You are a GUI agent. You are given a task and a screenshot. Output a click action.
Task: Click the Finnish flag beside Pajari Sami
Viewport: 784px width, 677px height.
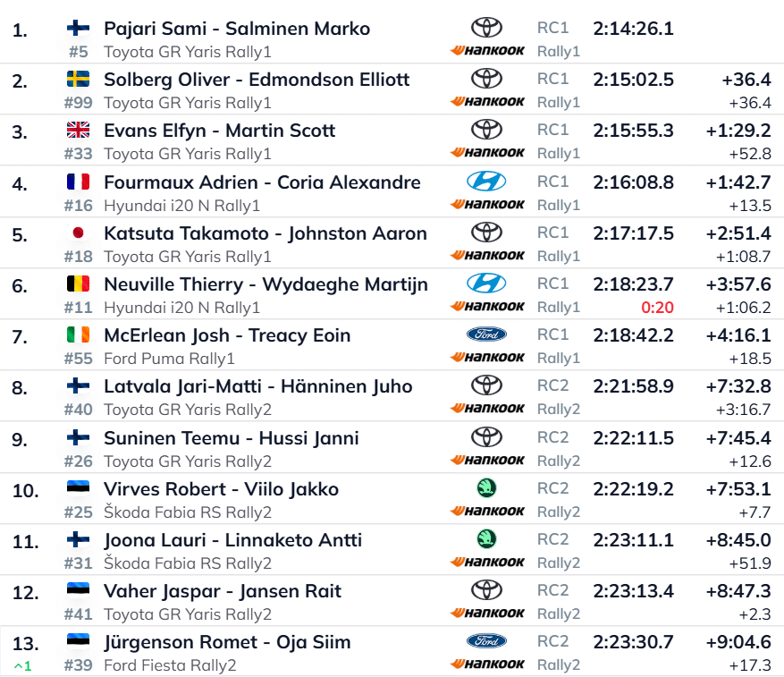click(x=78, y=28)
